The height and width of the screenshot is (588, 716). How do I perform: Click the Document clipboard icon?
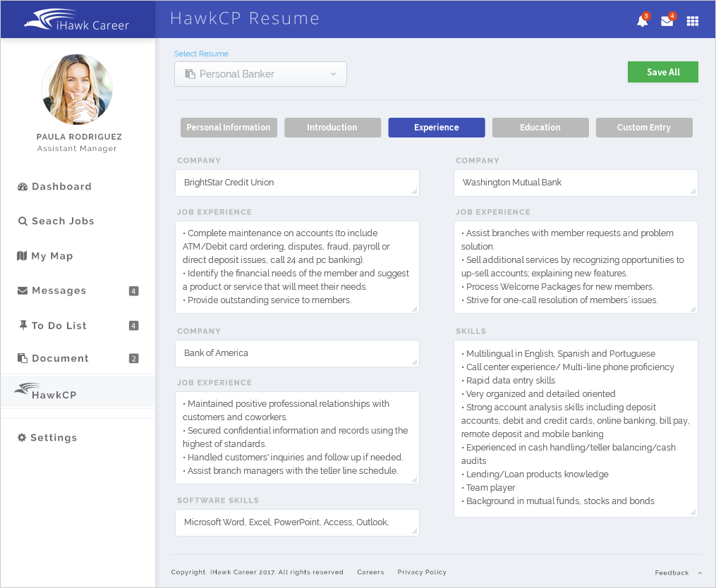23,358
